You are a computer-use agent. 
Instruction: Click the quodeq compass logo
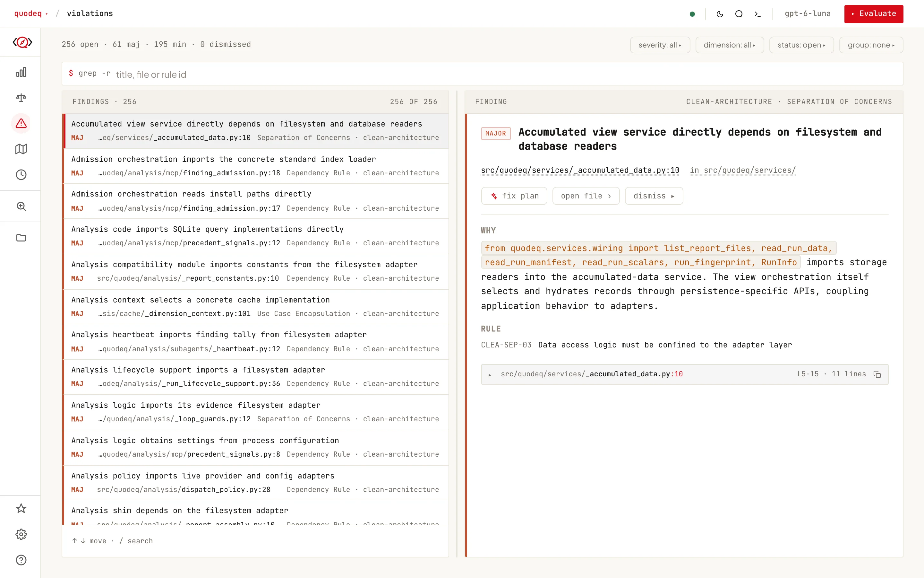click(x=22, y=42)
